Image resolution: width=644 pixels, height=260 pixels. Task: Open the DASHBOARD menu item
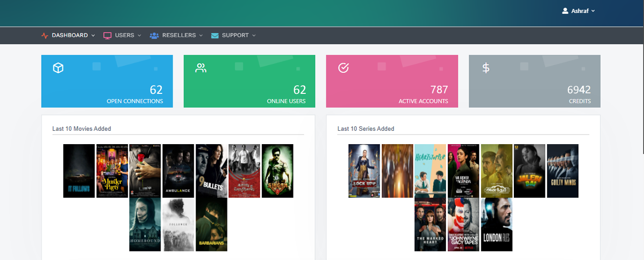coord(70,35)
